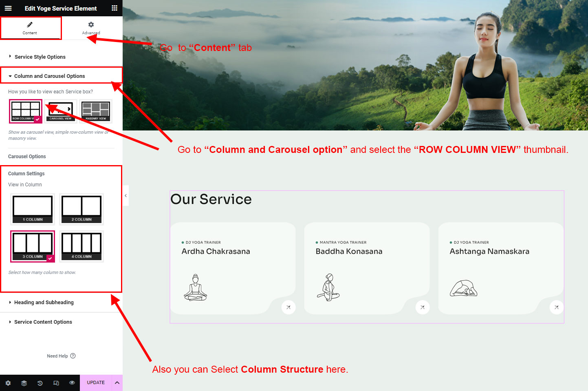Open the Navigator layers icon
588x391 pixels.
coord(24,383)
